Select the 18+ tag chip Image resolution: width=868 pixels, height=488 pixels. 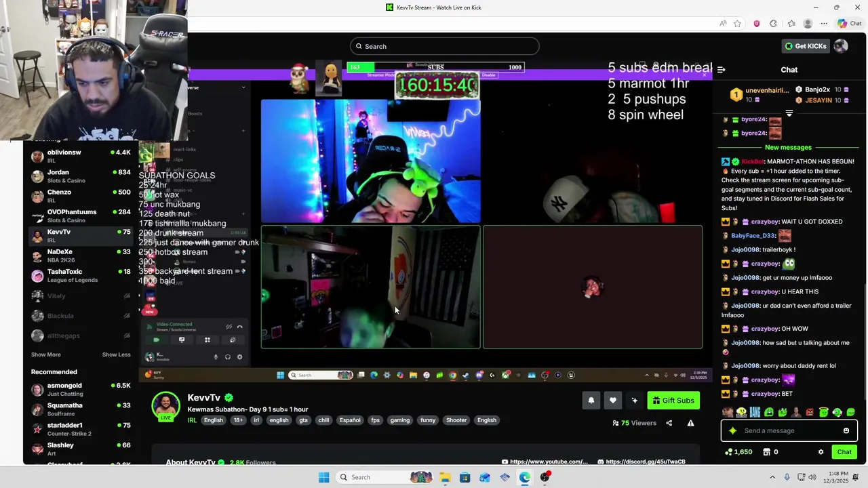click(x=238, y=420)
